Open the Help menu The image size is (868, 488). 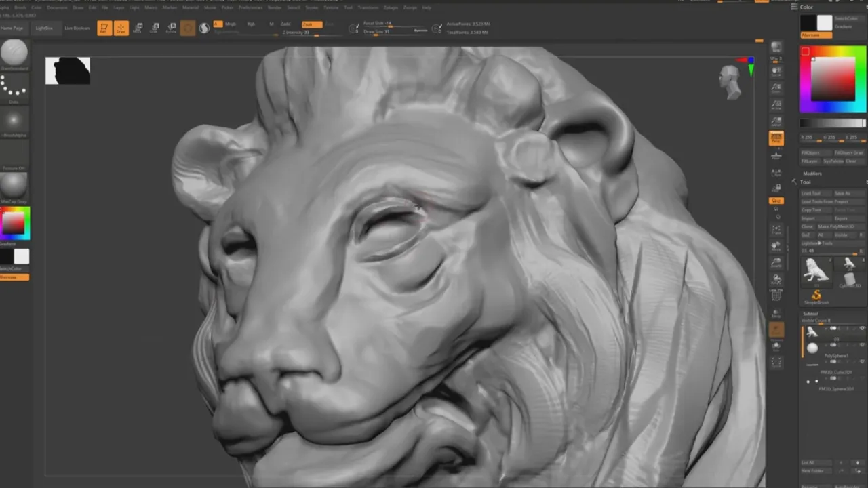tap(427, 7)
